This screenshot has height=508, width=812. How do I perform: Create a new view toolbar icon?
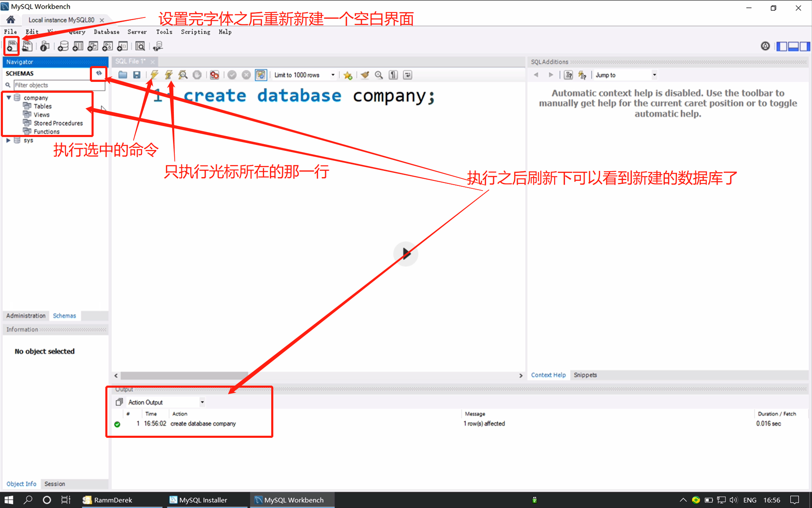point(93,46)
